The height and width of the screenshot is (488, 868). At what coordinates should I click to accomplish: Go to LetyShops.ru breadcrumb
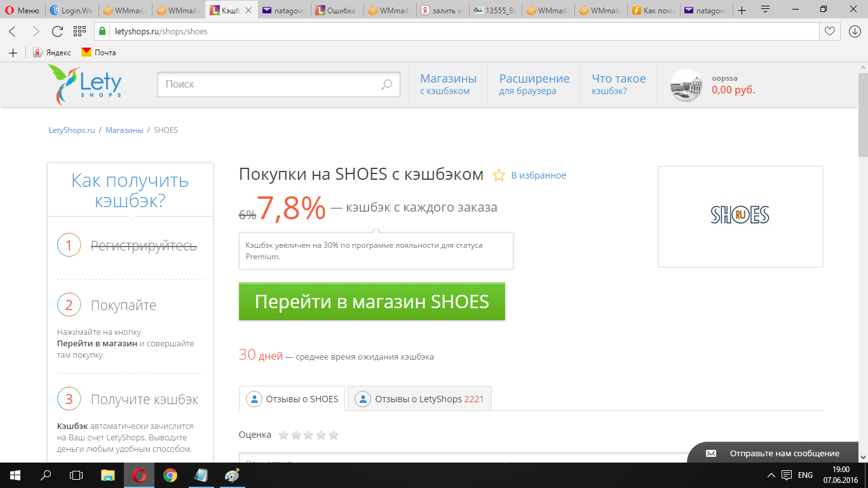coord(72,130)
